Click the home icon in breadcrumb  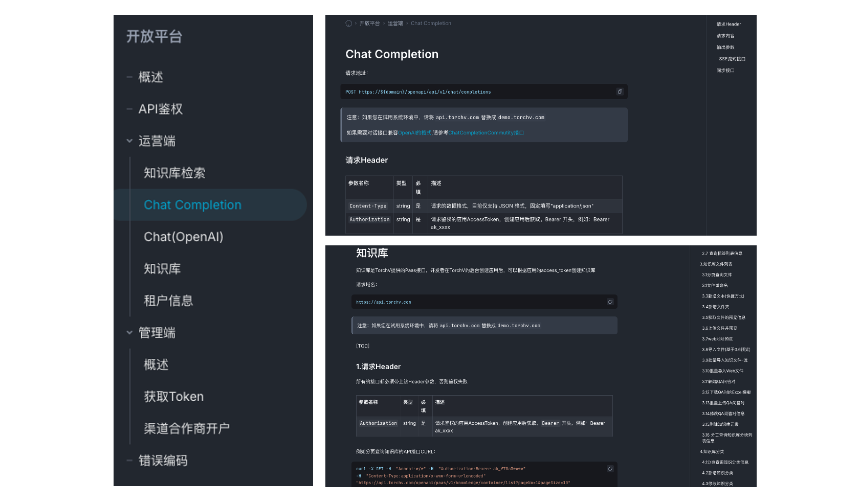[349, 24]
